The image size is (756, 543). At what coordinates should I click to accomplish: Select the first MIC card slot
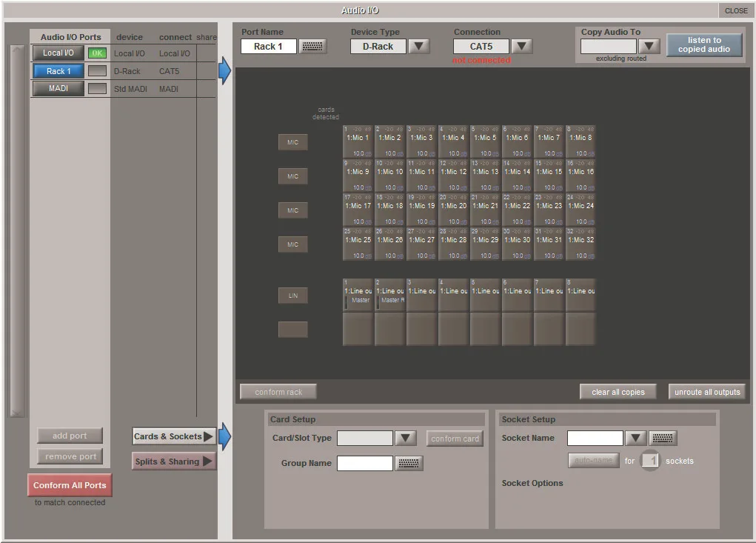(x=292, y=142)
